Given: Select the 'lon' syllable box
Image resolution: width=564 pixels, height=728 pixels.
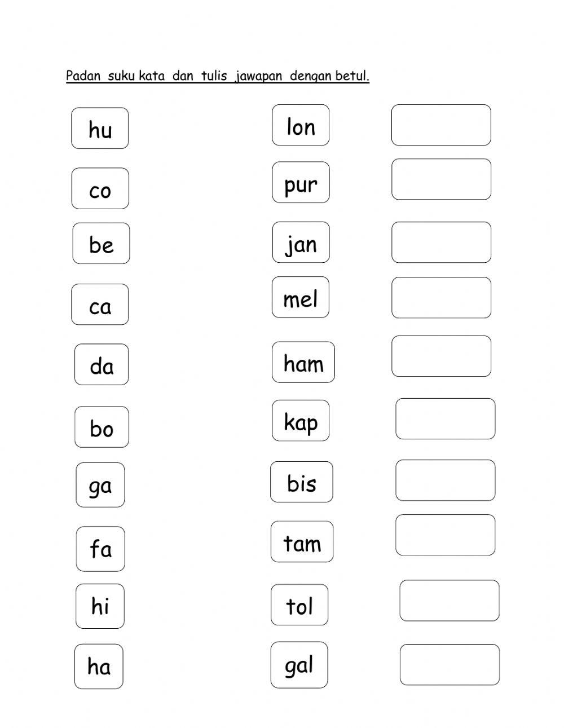Looking at the screenshot, I should click(301, 125).
